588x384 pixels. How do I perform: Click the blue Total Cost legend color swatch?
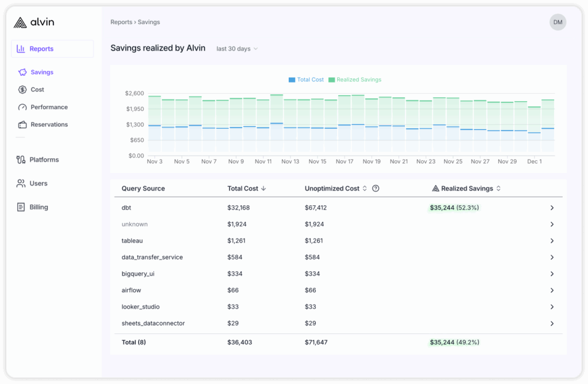point(292,80)
